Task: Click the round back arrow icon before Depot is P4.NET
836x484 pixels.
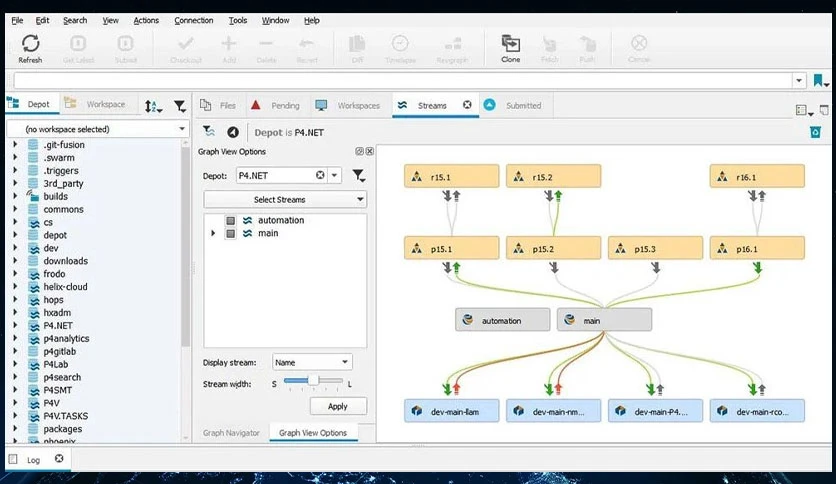Action: (232, 132)
